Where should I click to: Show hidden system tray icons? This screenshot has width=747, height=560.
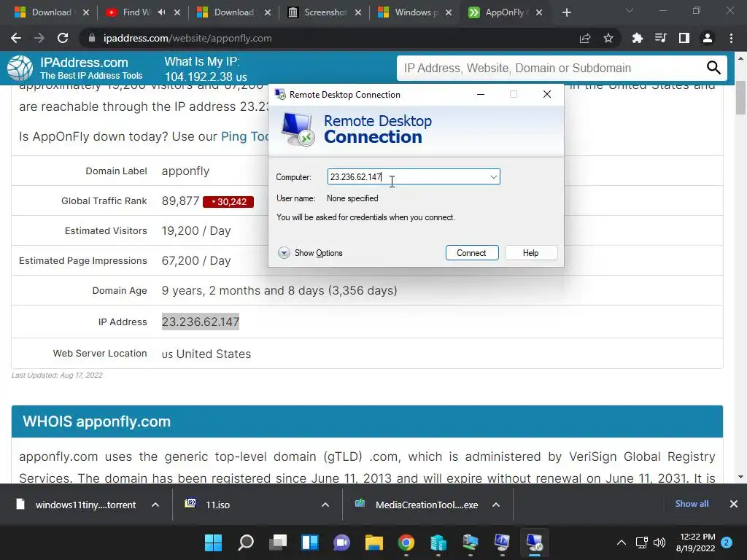tap(622, 542)
